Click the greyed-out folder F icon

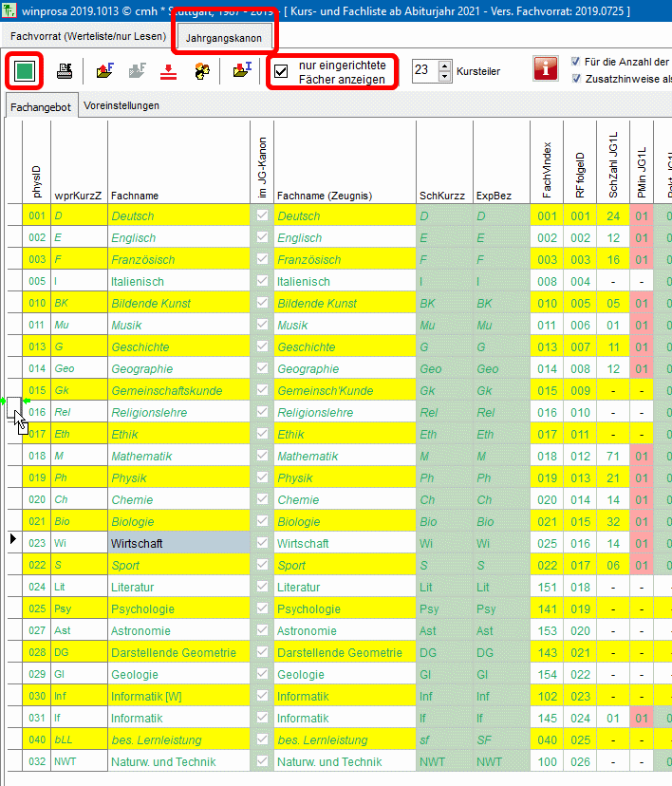(x=138, y=71)
